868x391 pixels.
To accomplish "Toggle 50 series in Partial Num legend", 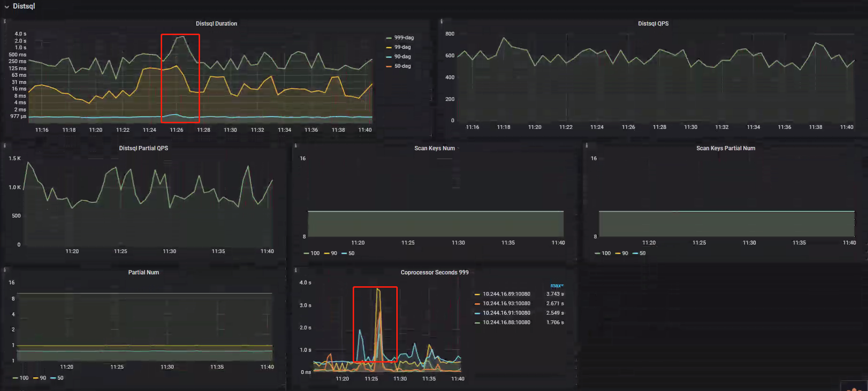I will pos(60,378).
